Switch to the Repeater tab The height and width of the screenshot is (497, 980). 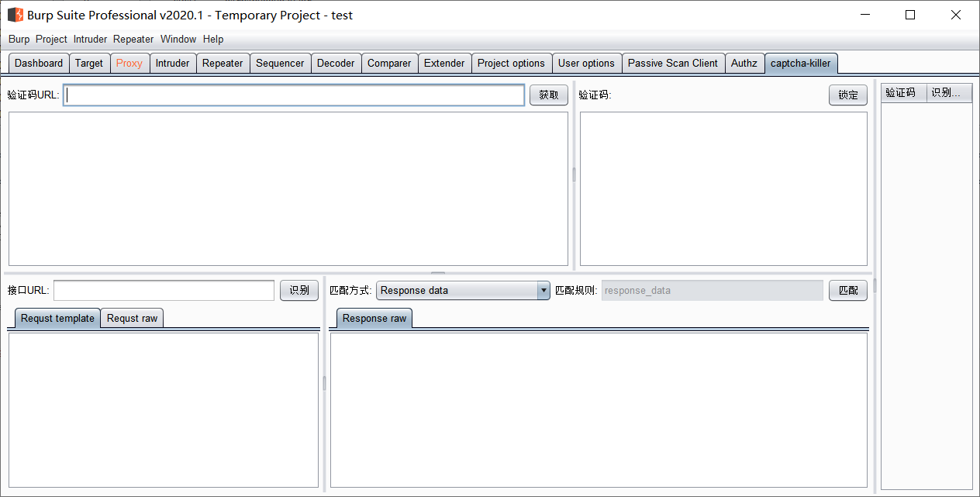pos(223,64)
